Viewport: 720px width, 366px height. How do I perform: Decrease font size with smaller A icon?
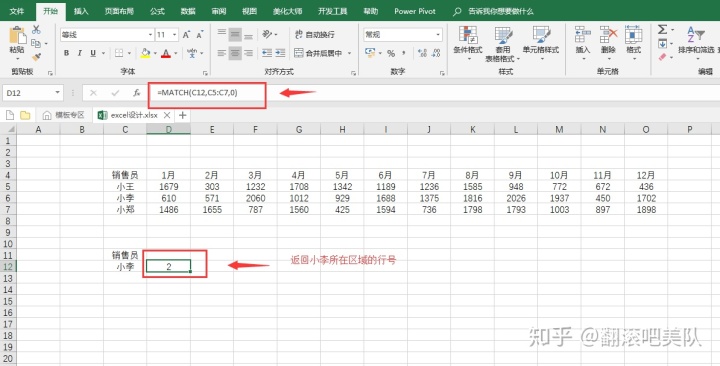click(200, 35)
